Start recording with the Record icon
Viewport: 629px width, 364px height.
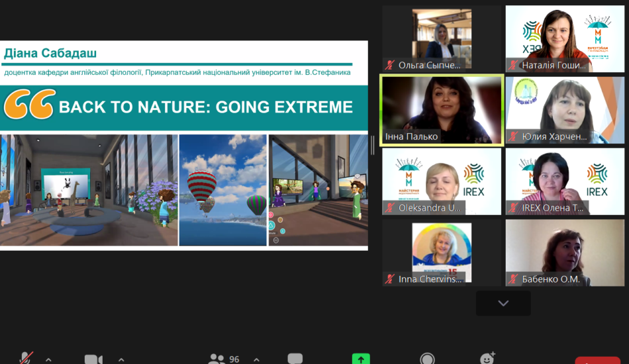coord(427,358)
